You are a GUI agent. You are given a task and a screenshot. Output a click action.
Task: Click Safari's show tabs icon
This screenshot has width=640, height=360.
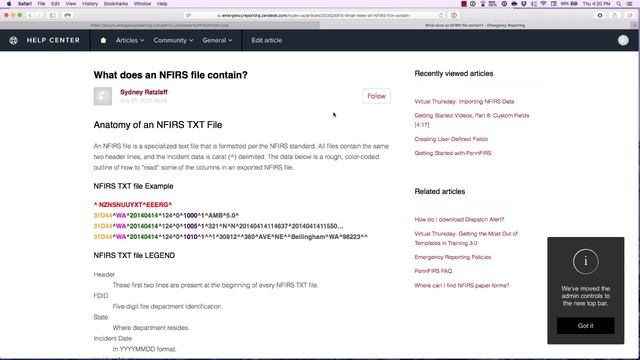click(x=630, y=15)
